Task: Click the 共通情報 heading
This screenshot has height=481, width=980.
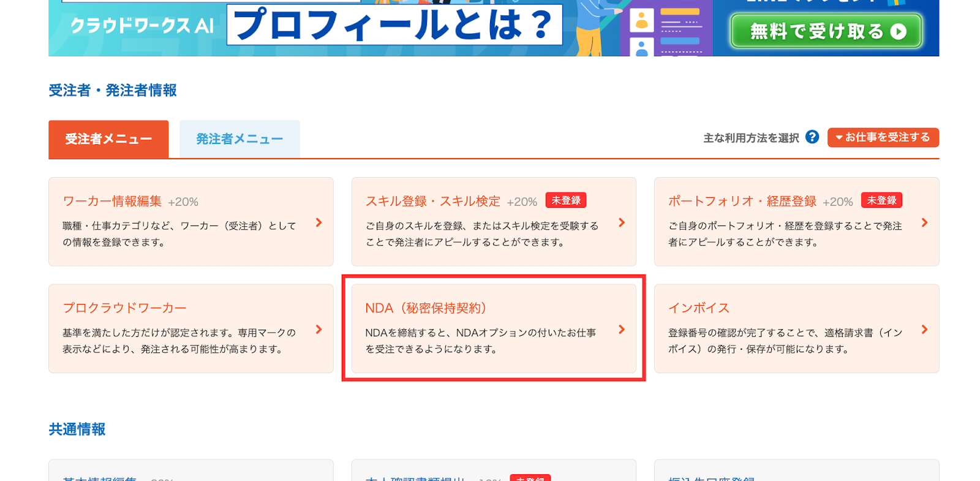Action: coord(77,430)
